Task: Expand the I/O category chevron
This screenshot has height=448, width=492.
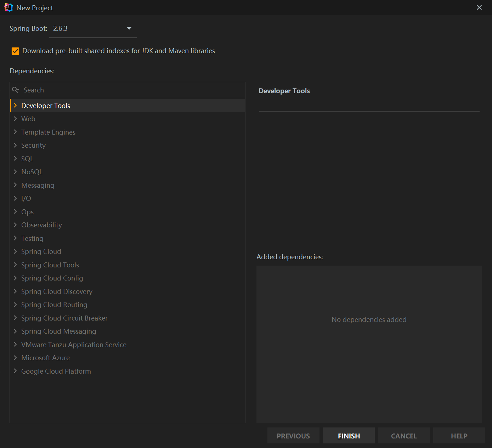Action: pyautogui.click(x=15, y=198)
